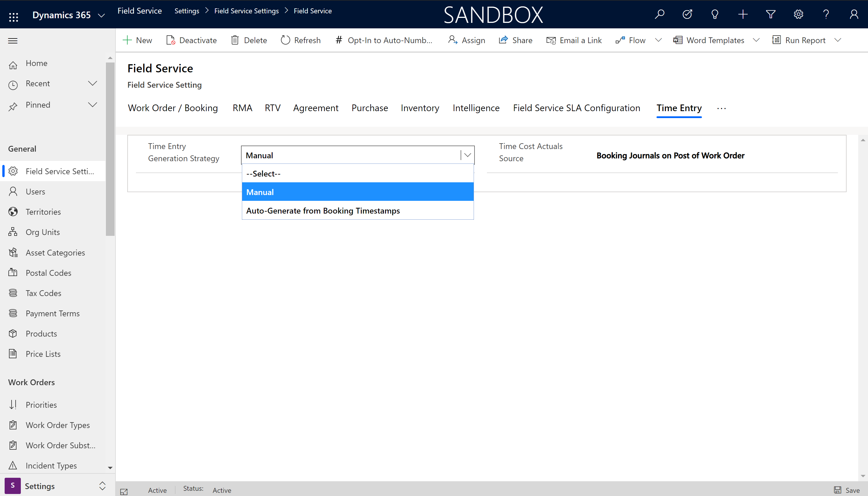Open the Work Order / Booking tab

[173, 108]
